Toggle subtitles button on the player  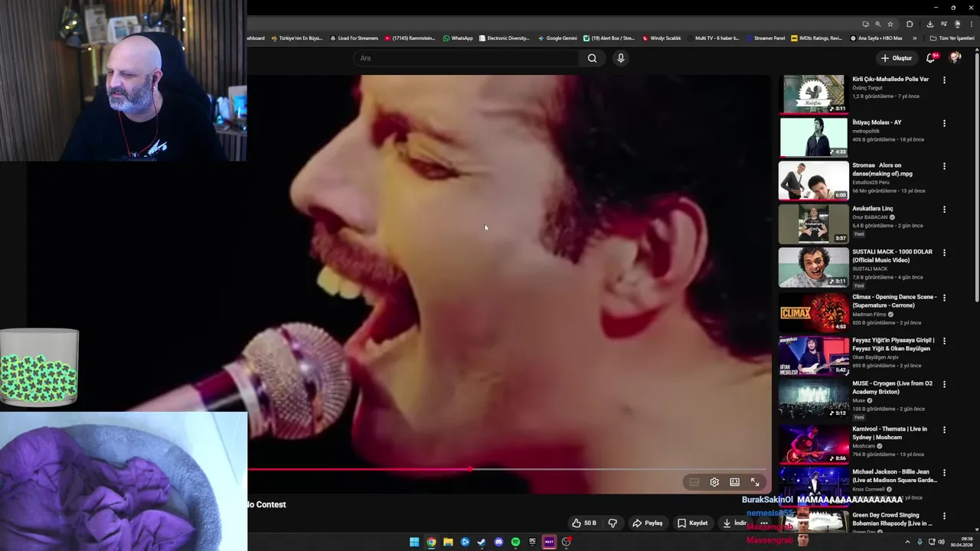pos(694,482)
